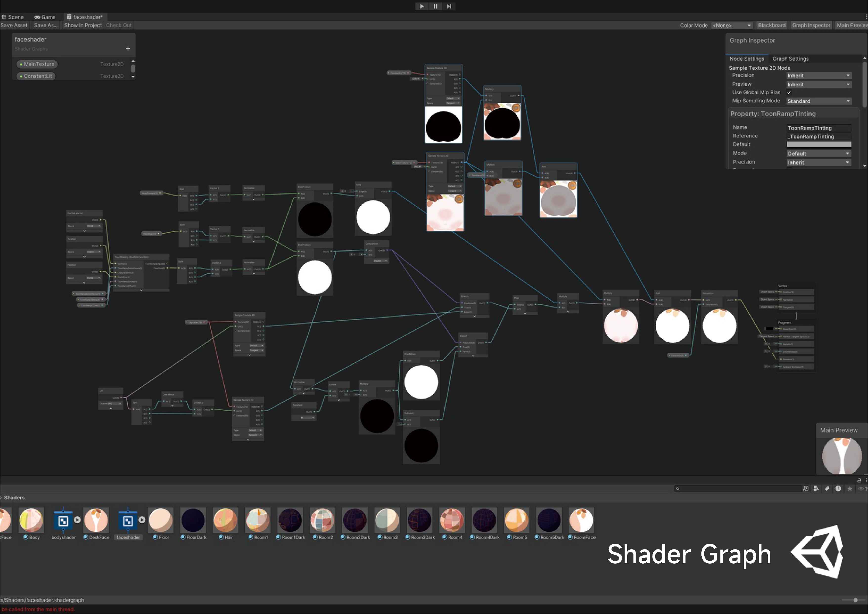Click the favorites star icon near the search bar
The width and height of the screenshot is (868, 614).
tap(850, 488)
